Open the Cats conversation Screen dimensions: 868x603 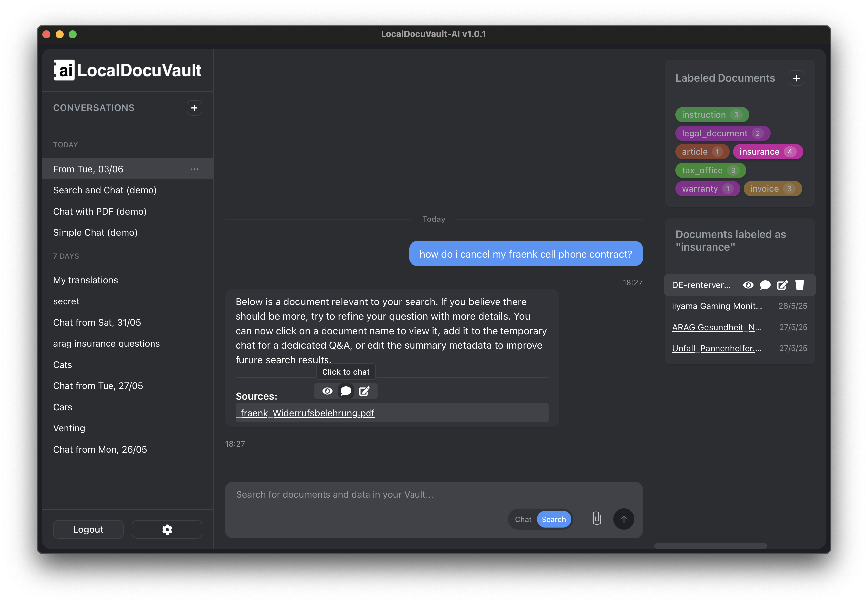(128, 365)
